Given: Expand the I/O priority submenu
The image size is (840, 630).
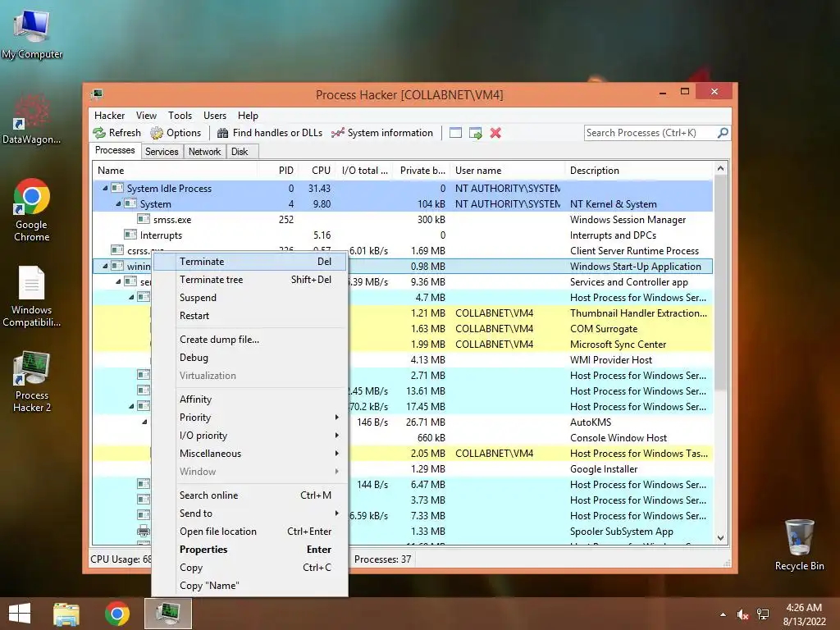Looking at the screenshot, I should coord(249,436).
